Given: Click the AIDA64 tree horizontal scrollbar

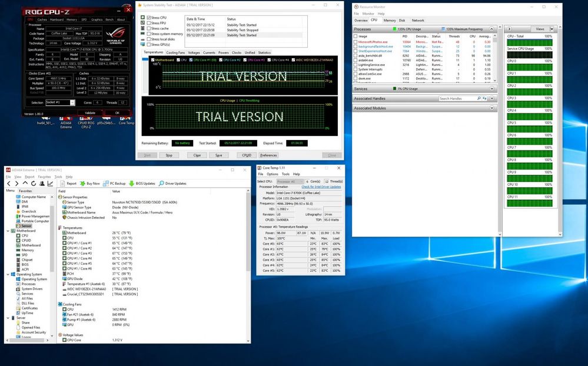Looking at the screenshot, I should [28, 341].
